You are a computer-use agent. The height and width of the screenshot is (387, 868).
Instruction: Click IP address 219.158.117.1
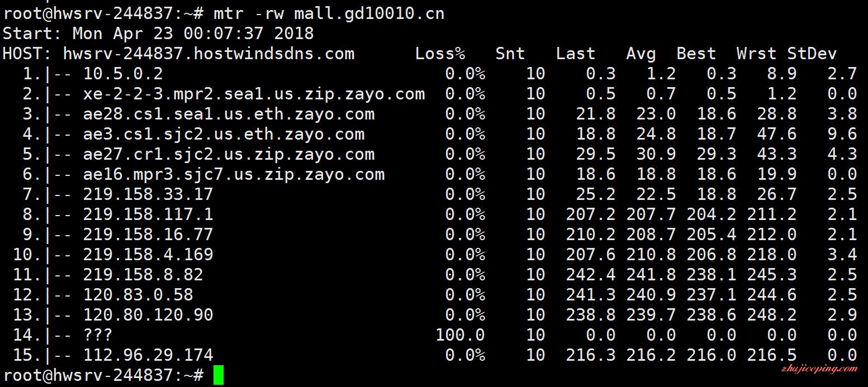point(148,214)
